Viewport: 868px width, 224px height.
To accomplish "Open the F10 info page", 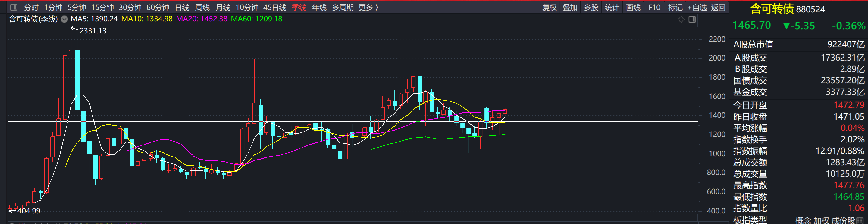I will click(x=654, y=8).
